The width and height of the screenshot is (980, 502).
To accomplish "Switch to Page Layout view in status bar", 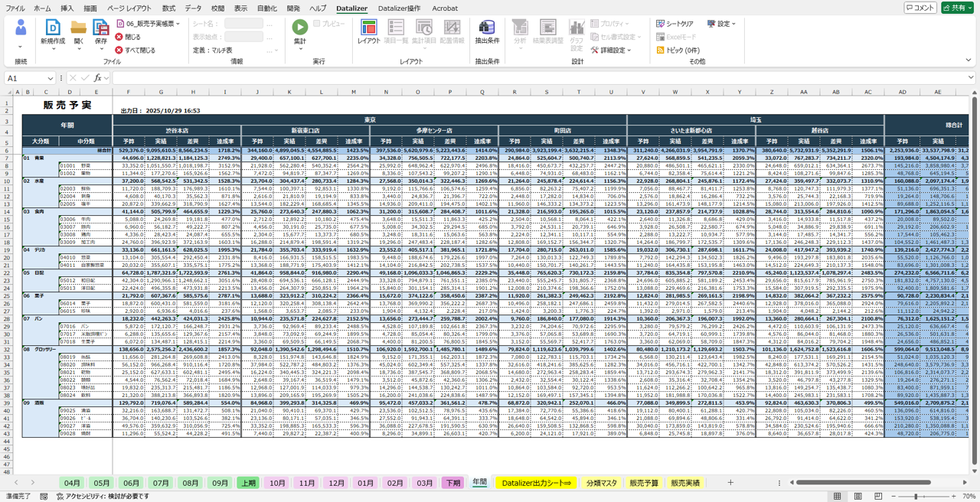I will 857,496.
